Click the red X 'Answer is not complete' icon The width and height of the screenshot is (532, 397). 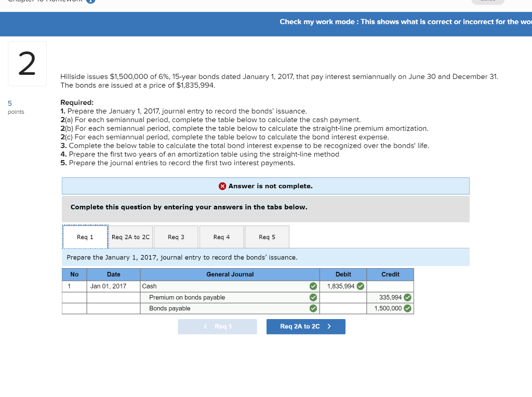222,186
